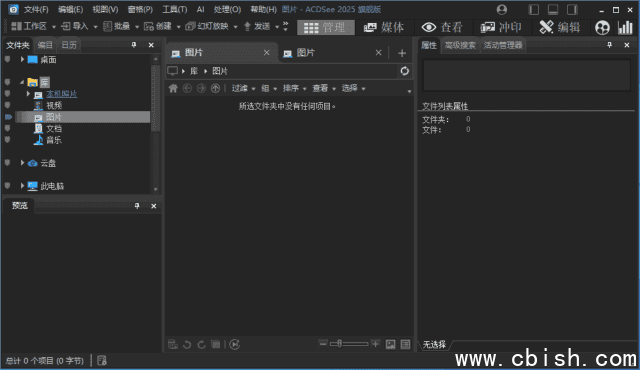Click the 批量 batch button
640x370 pixels.
(x=117, y=27)
